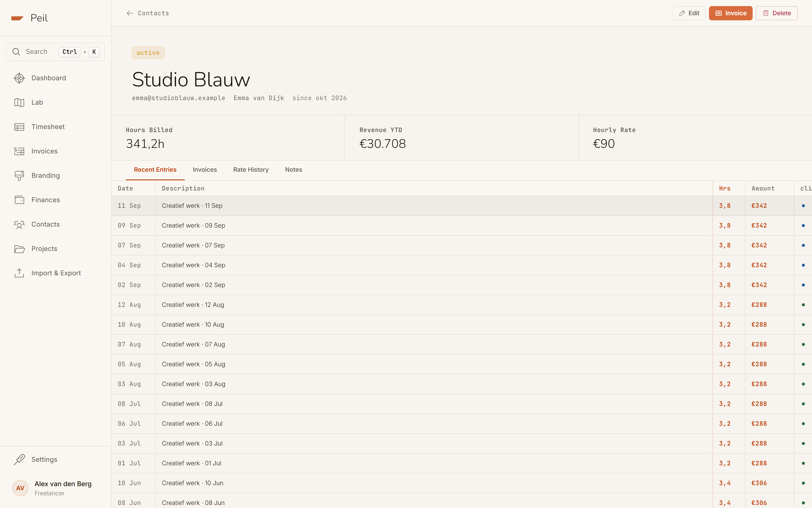Screen dimensions: 812x508
Task: Click the Finances wallet icon
Action: [x=19, y=200]
